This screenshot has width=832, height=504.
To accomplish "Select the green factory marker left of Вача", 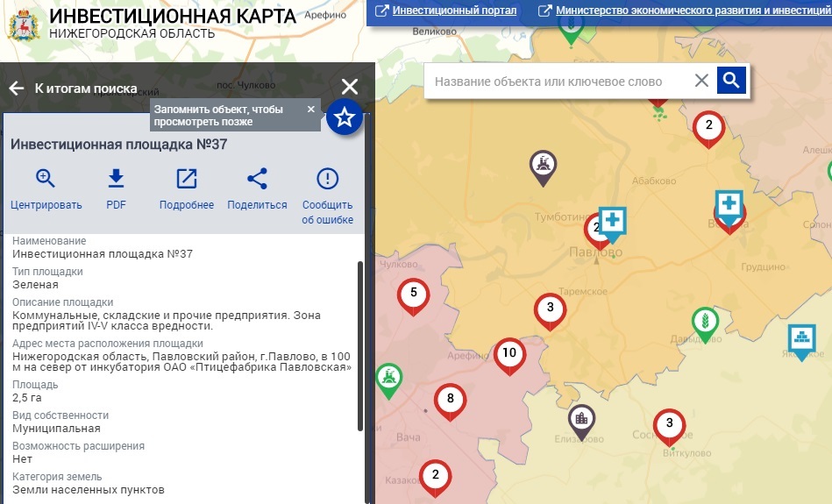I will coord(389,381).
